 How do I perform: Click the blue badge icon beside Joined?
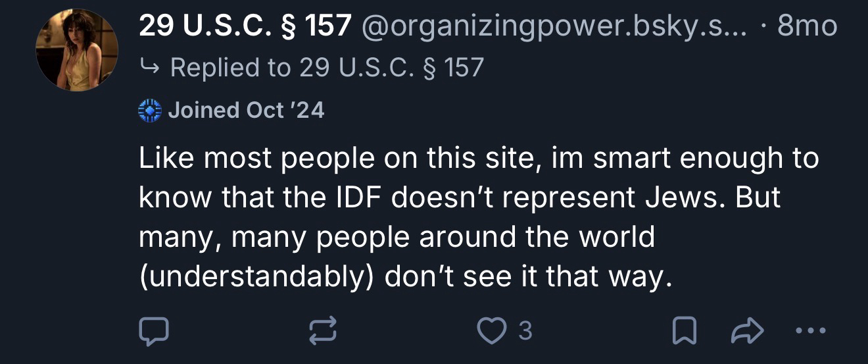(x=150, y=110)
